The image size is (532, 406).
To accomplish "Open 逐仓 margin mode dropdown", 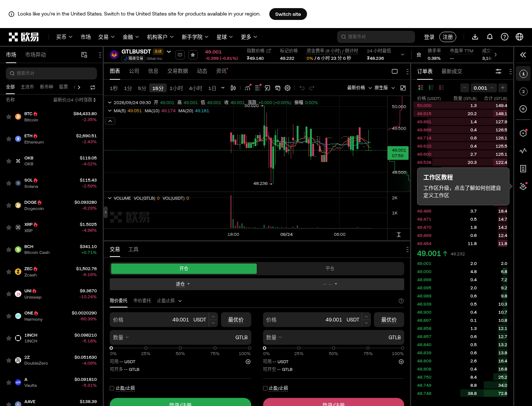I will click(183, 284).
